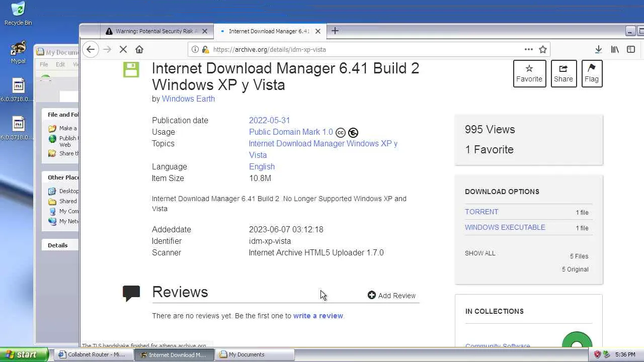This screenshot has height=362, width=644.
Task: Minimize the browser window
Action: (630, 31)
